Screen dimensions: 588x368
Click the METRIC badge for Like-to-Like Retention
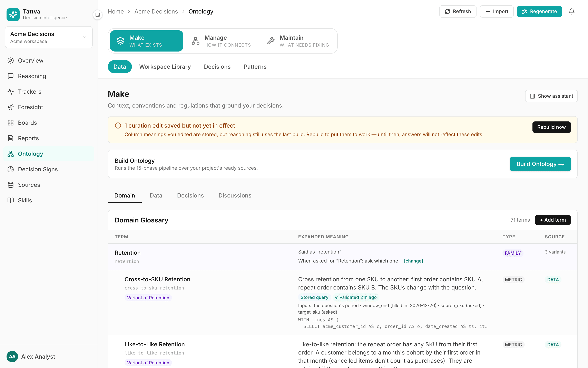(x=513, y=345)
